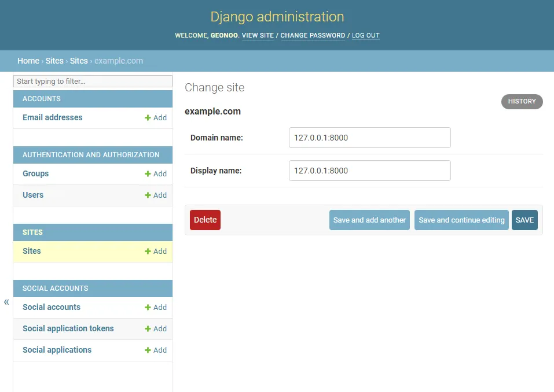Click LOG OUT in the header

point(366,35)
